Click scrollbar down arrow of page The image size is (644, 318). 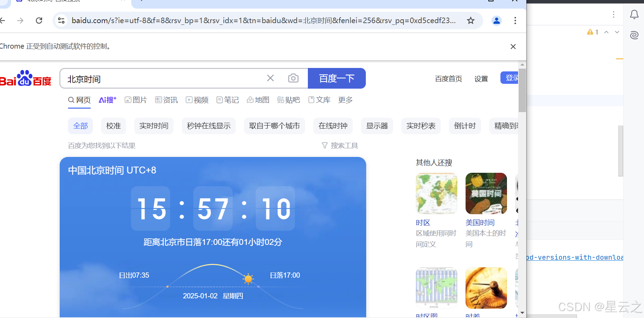coord(522,312)
